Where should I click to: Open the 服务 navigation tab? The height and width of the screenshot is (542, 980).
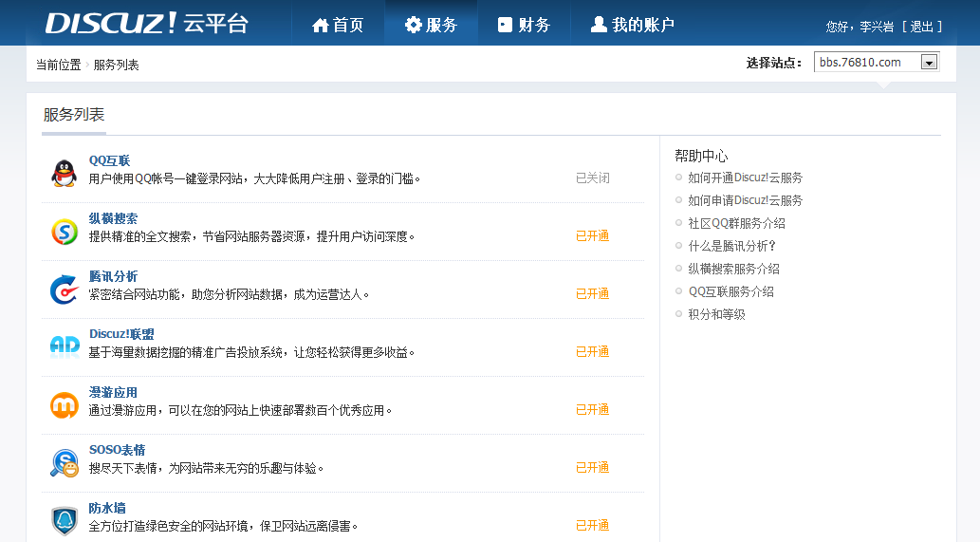(x=432, y=25)
